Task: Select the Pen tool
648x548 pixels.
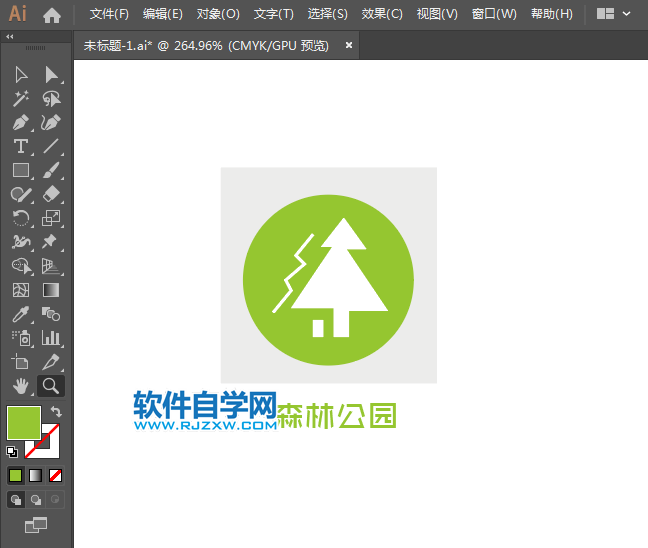Action: click(x=21, y=123)
